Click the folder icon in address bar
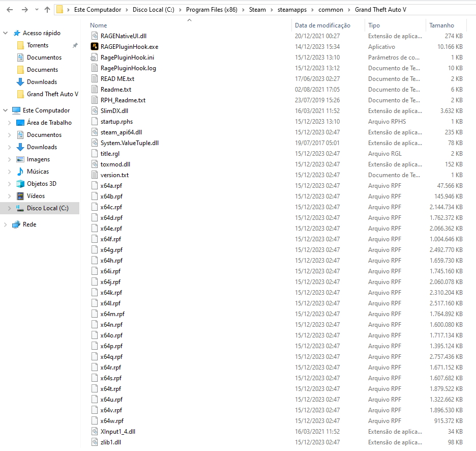Viewport: 476px width, 451px height. tap(60, 10)
